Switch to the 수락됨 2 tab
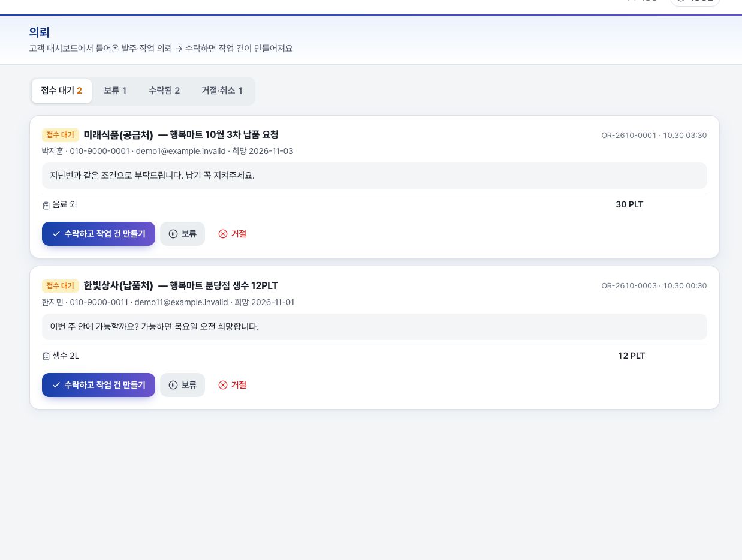The width and height of the screenshot is (742, 560). click(x=164, y=91)
